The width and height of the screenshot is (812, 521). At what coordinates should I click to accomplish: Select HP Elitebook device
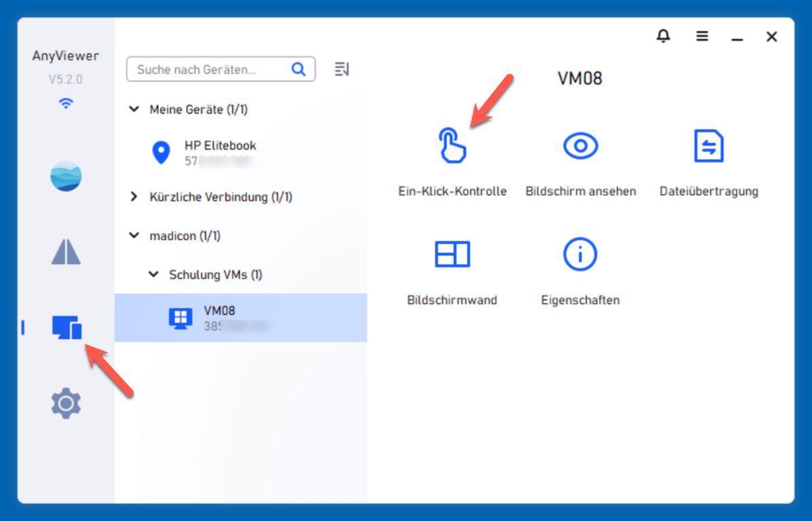coord(241,153)
